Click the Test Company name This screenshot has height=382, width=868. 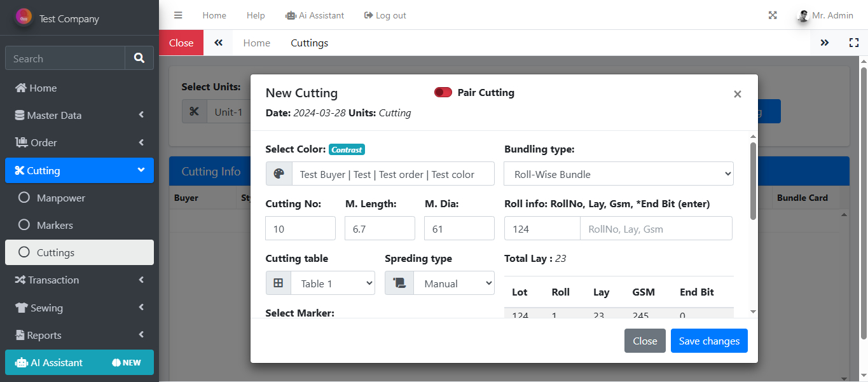click(69, 18)
